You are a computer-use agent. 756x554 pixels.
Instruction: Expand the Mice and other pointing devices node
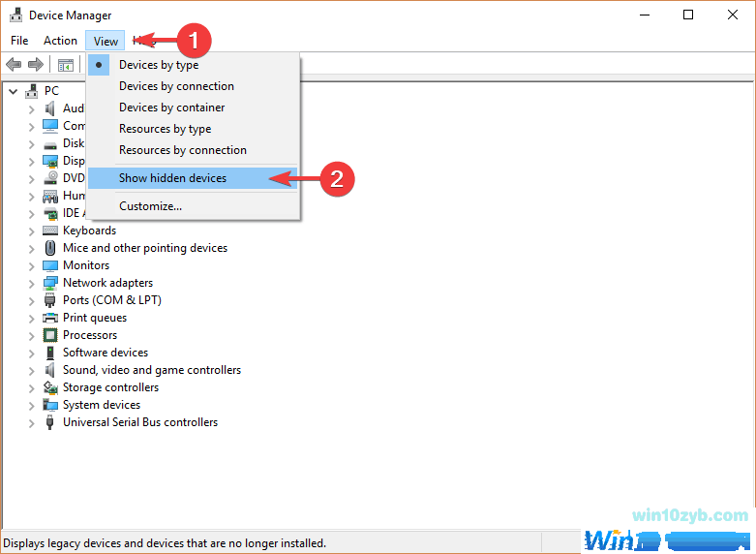click(31, 248)
